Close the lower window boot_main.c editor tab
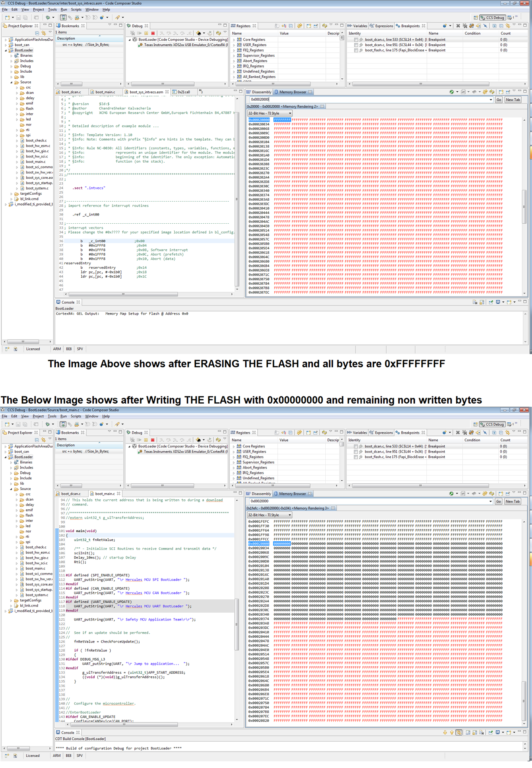532x768 pixels. click(119, 494)
